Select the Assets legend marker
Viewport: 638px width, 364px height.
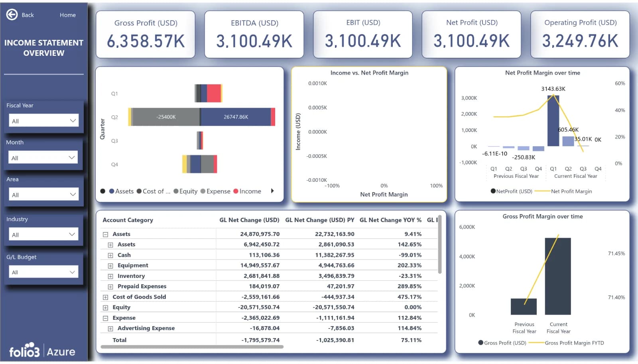tap(112, 191)
